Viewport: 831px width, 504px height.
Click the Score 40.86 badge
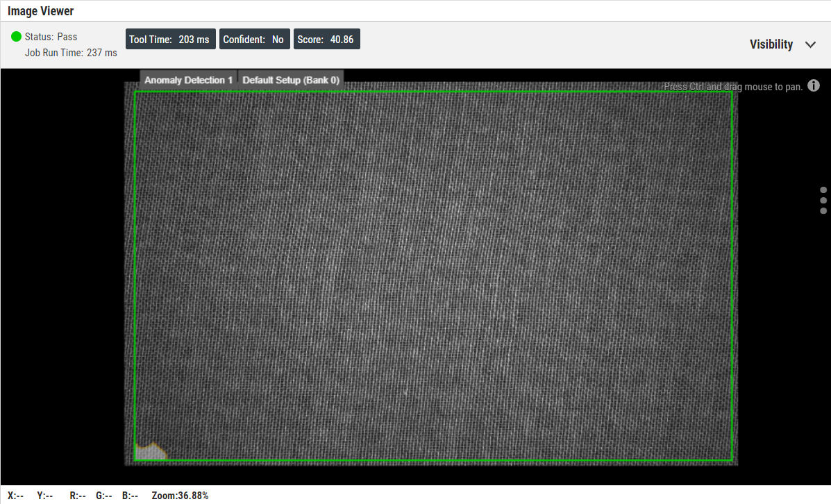(326, 39)
